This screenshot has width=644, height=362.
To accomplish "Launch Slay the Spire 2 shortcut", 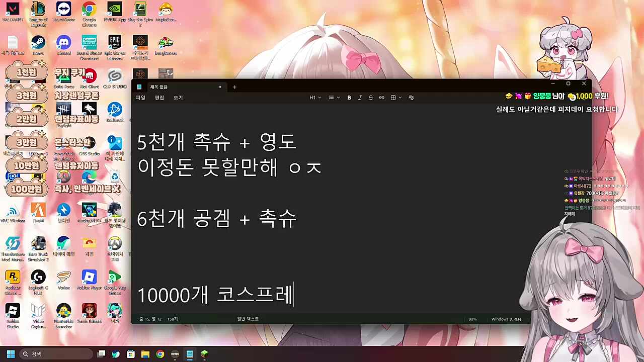I will (x=140, y=14).
